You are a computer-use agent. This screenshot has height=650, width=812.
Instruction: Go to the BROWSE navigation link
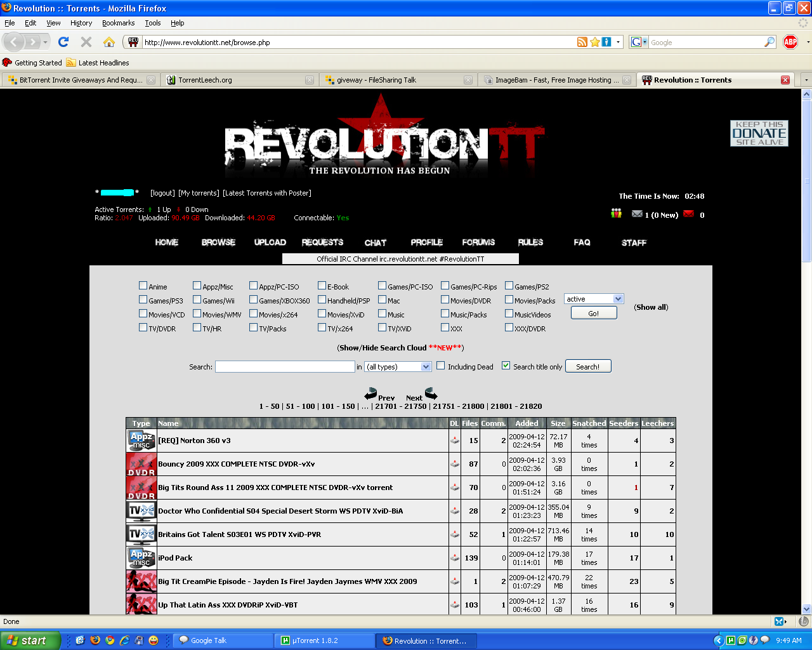218,242
